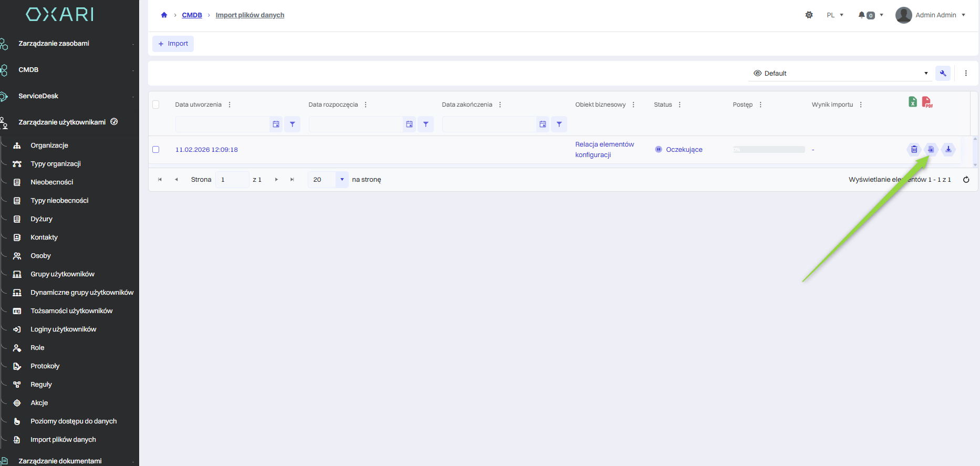Run import via the file-arrow icon

pos(931,150)
